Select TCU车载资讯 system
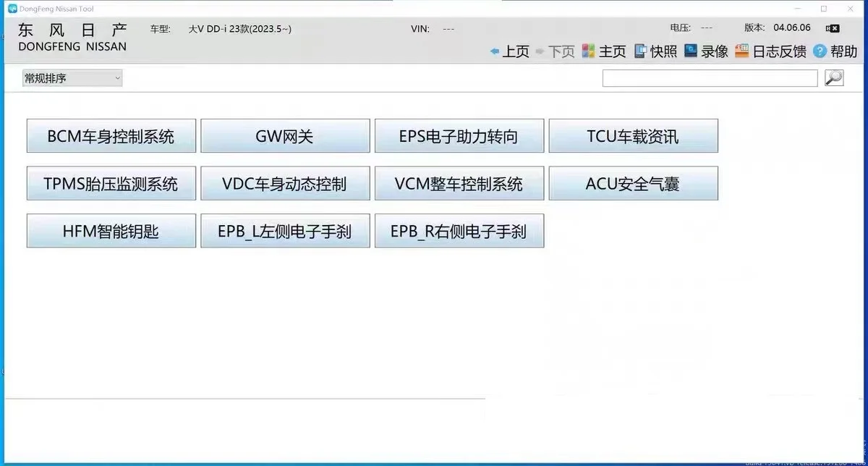The height and width of the screenshot is (466, 868). point(634,136)
